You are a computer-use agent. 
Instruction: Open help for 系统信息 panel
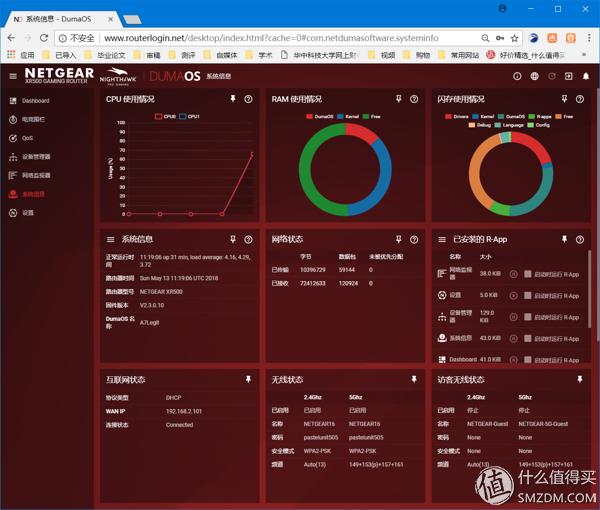click(248, 240)
